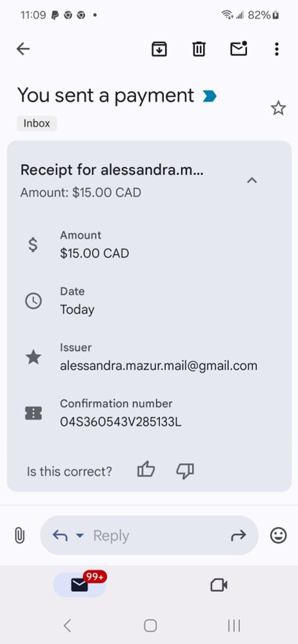Screen dimensions: 298x644
Task: Click the Inbox label chip
Action: coord(37,123)
